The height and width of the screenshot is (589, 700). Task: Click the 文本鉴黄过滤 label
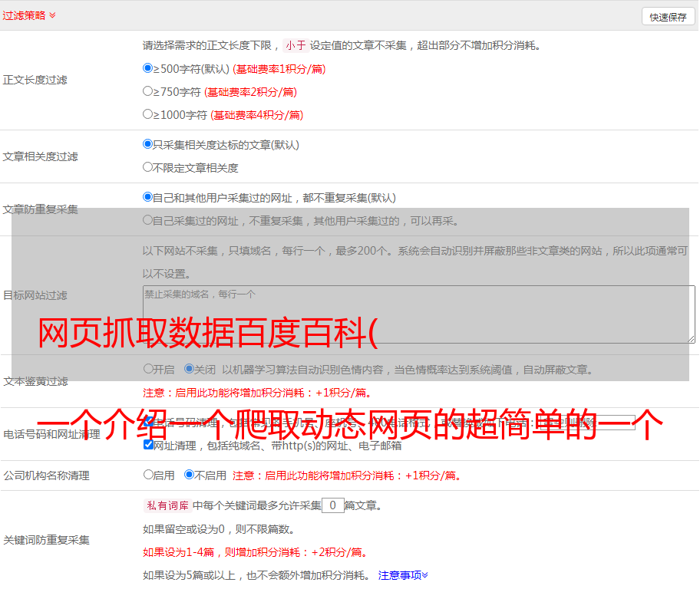tap(36, 381)
